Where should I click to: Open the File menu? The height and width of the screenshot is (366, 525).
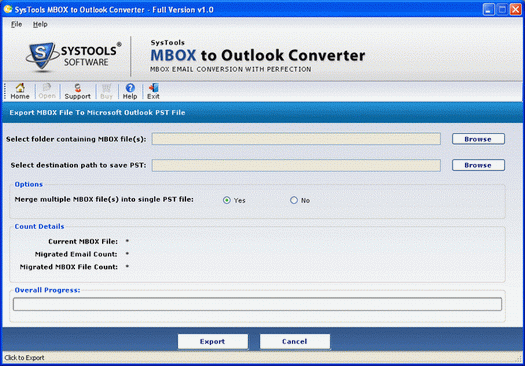click(16, 24)
